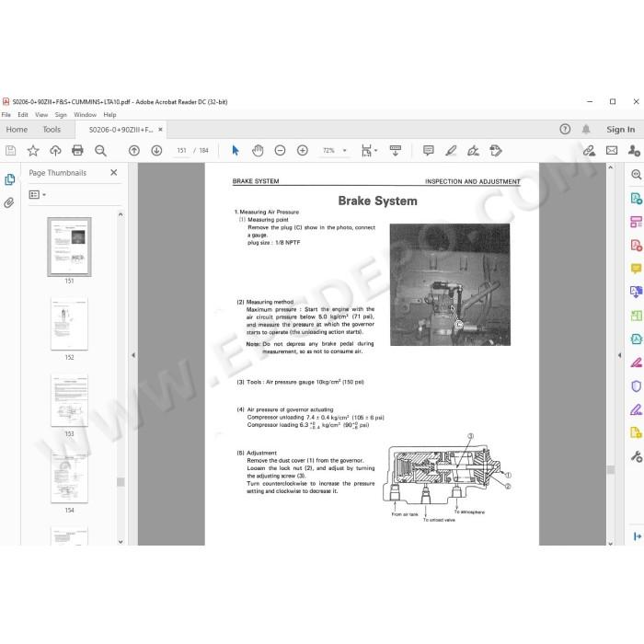The width and height of the screenshot is (644, 644).
Task: Click the Save file icon
Action: click(x=11, y=151)
